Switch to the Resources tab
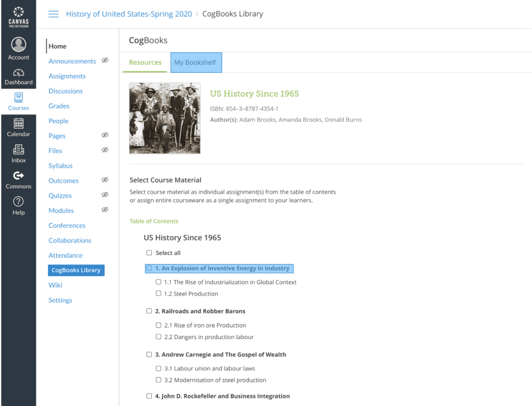 145,62
